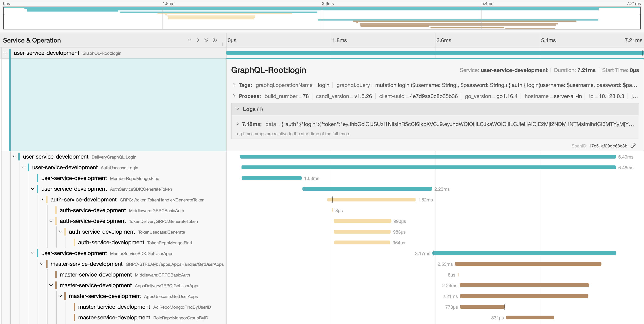Collapse the DeliveryGraphQL:Login span row
The width and height of the screenshot is (644, 324).
click(x=14, y=157)
